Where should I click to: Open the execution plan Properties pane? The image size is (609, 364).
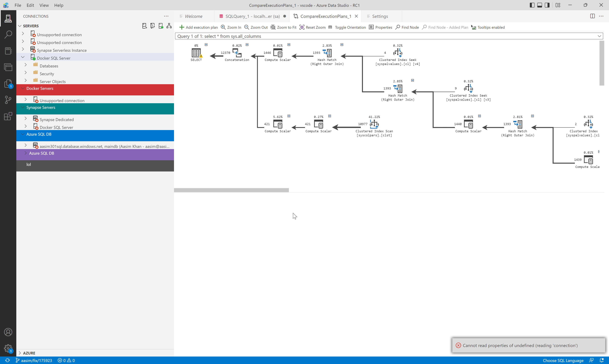click(x=380, y=27)
